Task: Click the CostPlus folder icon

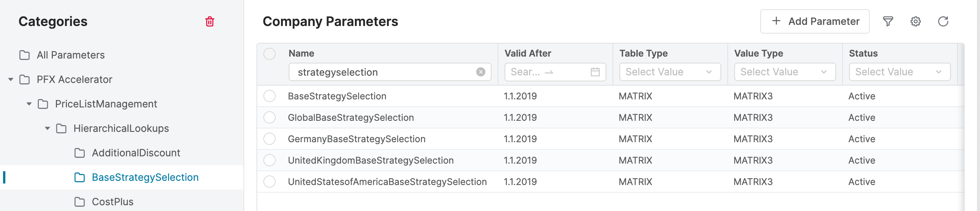Action: pyautogui.click(x=80, y=202)
